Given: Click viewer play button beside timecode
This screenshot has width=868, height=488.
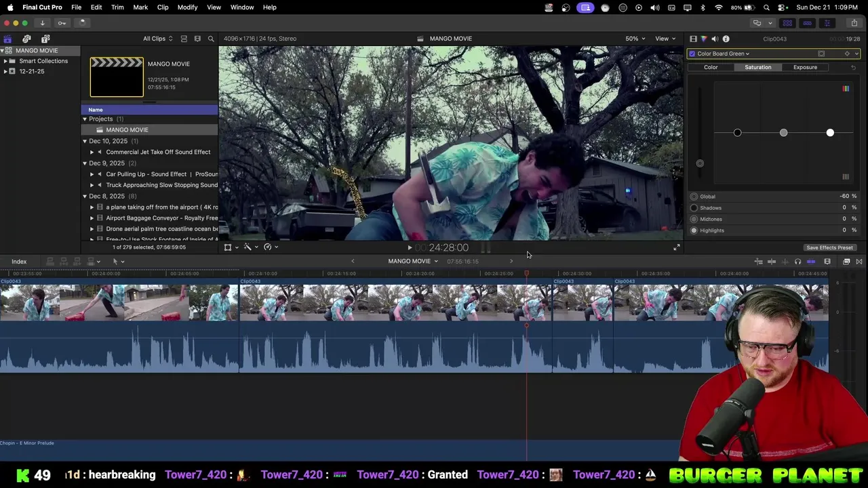Looking at the screenshot, I should [x=410, y=248].
